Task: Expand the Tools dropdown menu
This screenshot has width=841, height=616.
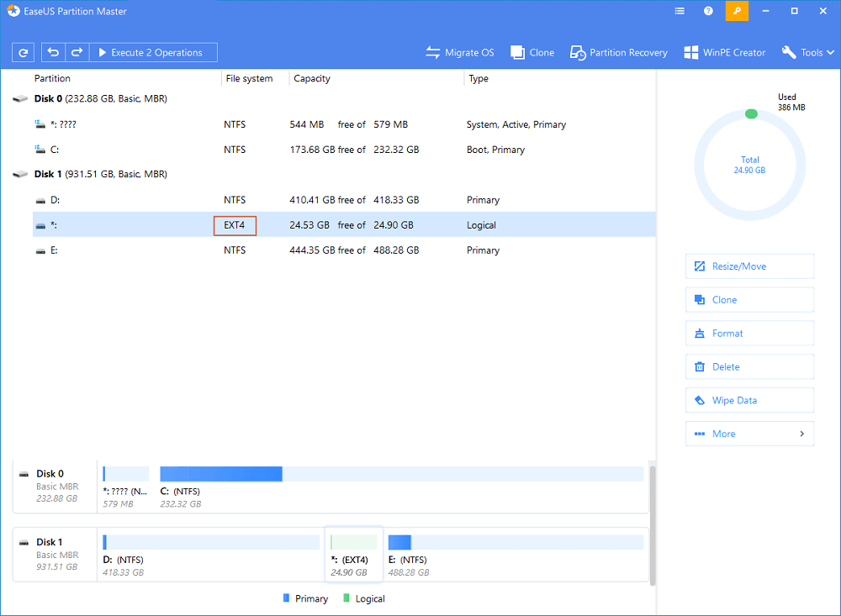Action: click(x=807, y=53)
